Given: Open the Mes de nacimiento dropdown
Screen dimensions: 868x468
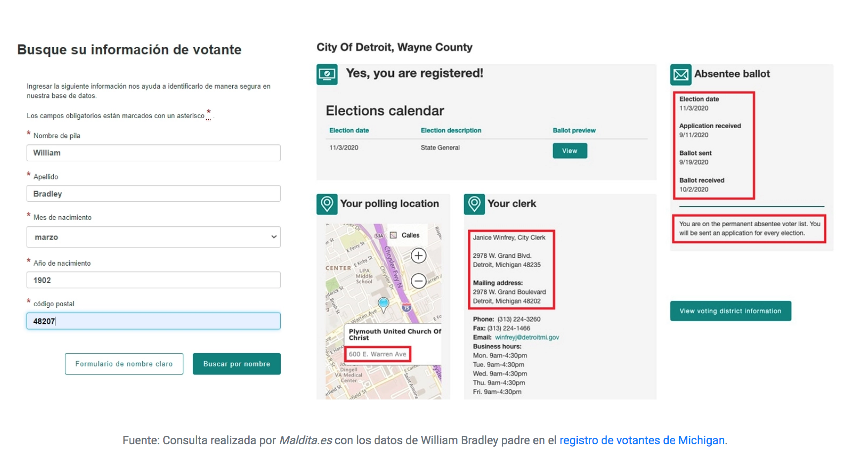Looking at the screenshot, I should click(153, 237).
